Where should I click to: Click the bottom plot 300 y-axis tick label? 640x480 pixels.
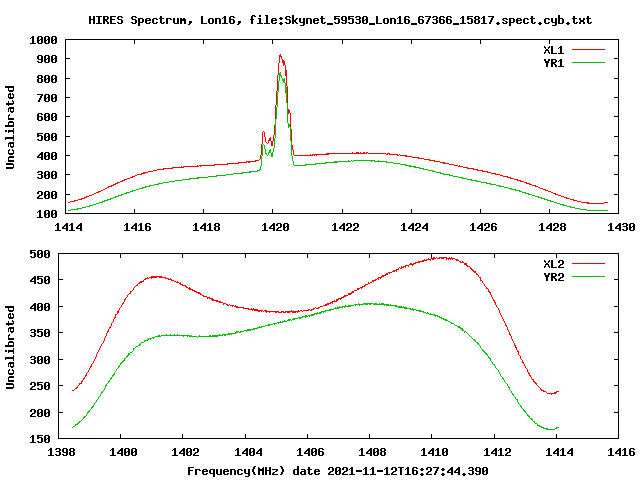point(40,360)
